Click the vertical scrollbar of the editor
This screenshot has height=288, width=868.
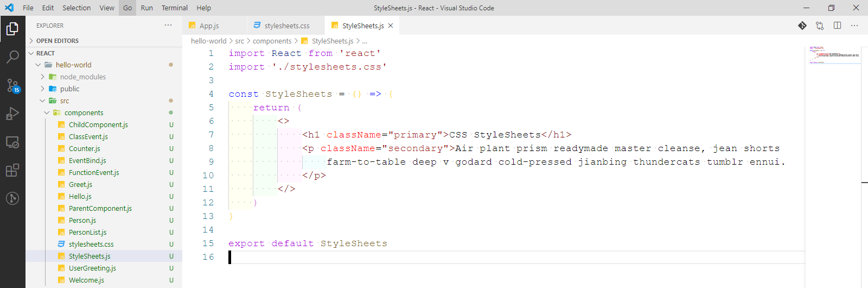[x=864, y=167]
